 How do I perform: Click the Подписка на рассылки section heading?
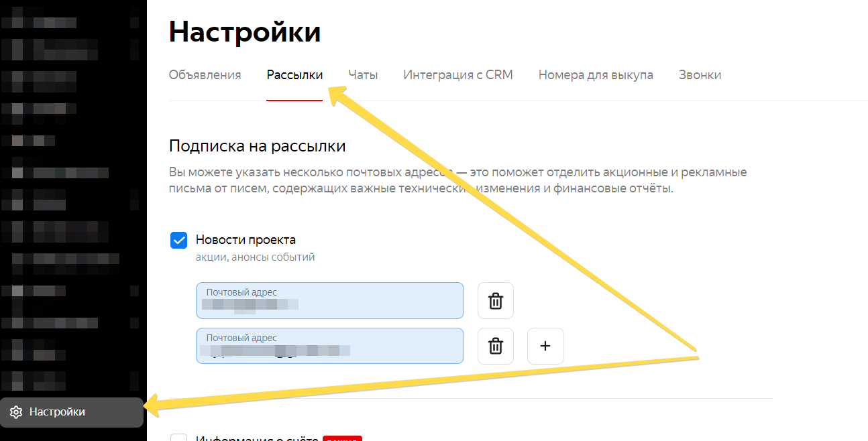tap(257, 145)
